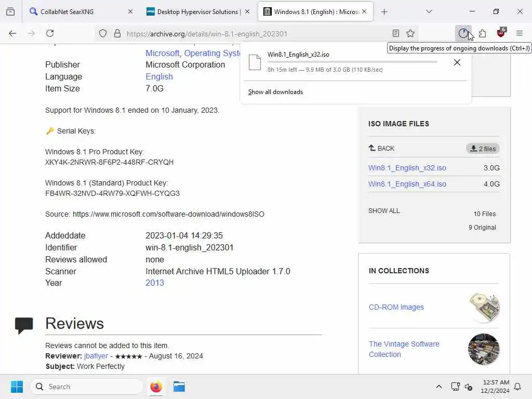Click the download progress bar
The image size is (532, 399).
click(x=352, y=62)
